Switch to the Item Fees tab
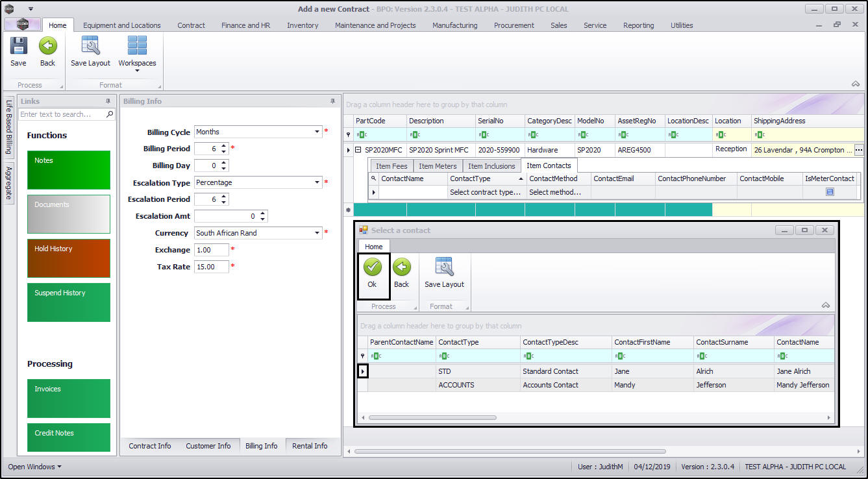The image size is (868, 479). (391, 166)
